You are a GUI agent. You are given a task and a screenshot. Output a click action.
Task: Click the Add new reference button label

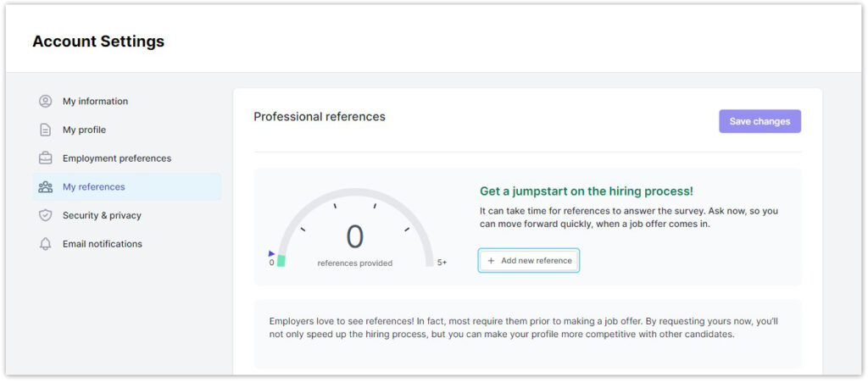(536, 261)
